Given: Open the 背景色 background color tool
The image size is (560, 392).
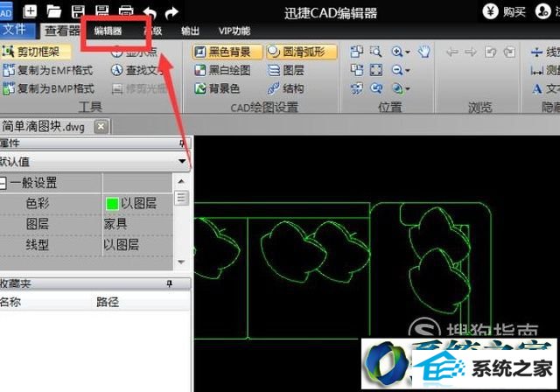Looking at the screenshot, I should (x=217, y=88).
